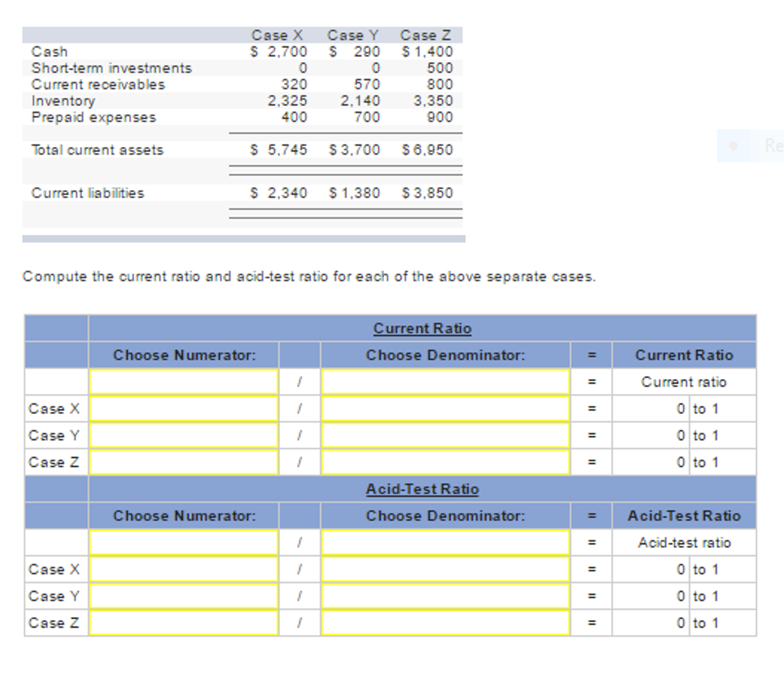The image size is (784, 674).
Task: Click Case X prepaid expenses '400'
Action: point(294,117)
